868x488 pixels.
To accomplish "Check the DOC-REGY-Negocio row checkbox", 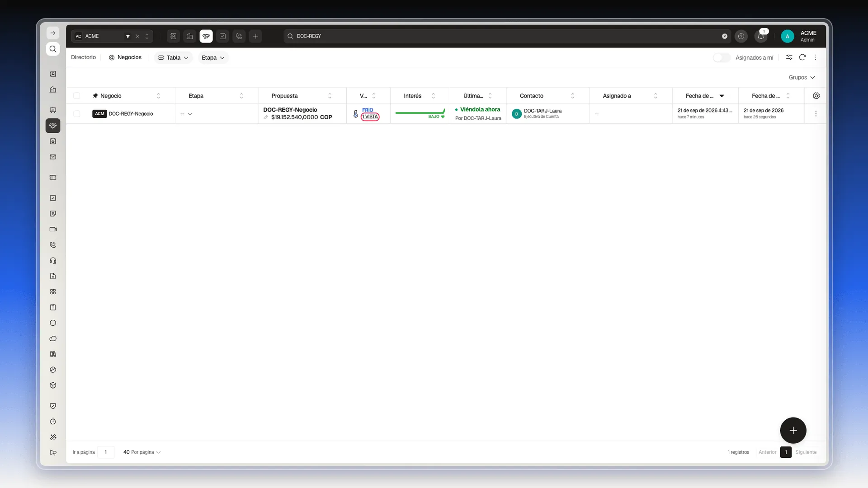I will (x=77, y=114).
